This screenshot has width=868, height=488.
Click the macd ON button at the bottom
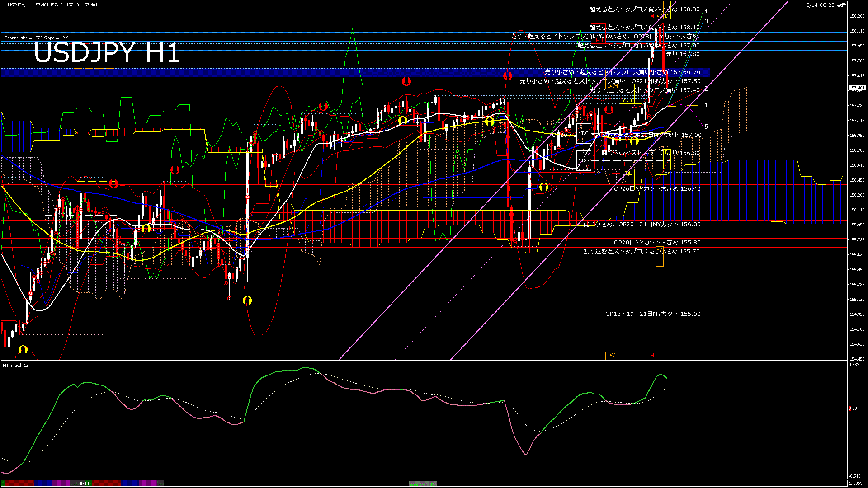click(x=423, y=484)
